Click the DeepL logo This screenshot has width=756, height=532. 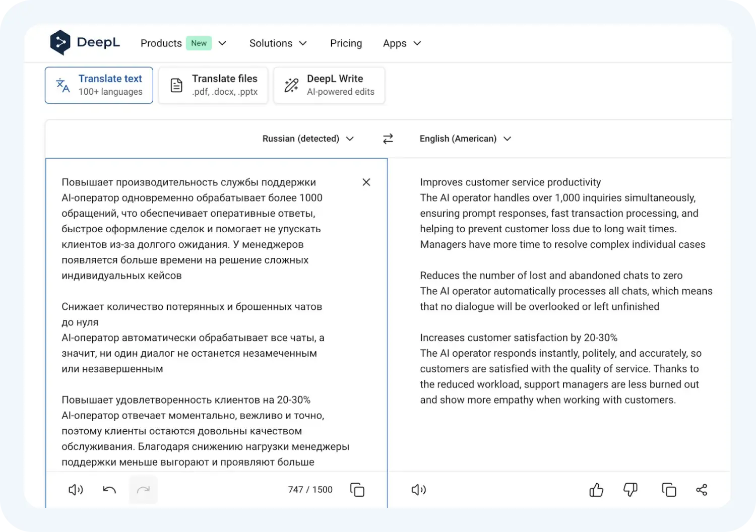point(85,43)
